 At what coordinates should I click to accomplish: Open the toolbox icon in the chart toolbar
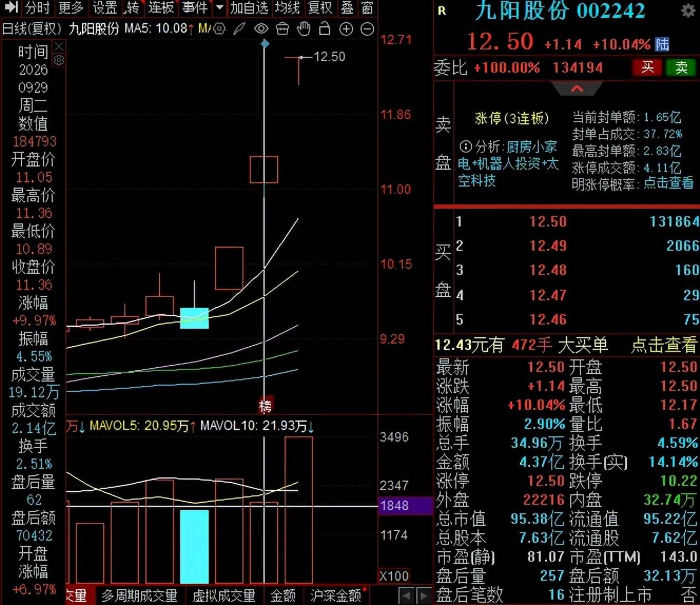[x=283, y=29]
